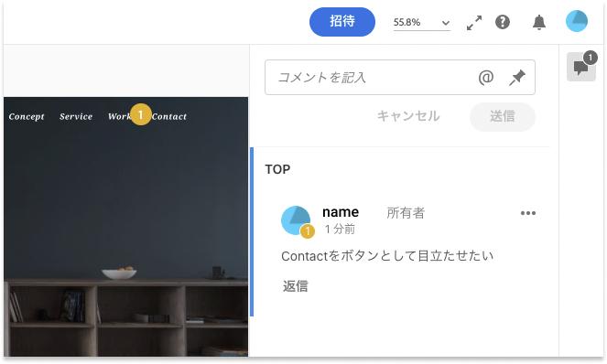Viewport: 607px width, 364px height.
Task: Click the 返信 reply link
Action: click(x=296, y=286)
